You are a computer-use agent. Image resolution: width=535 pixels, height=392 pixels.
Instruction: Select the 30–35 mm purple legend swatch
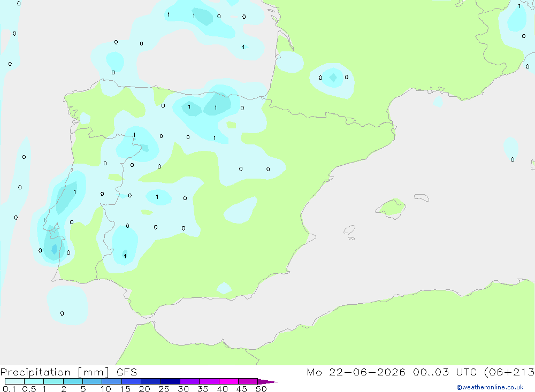coord(190,381)
